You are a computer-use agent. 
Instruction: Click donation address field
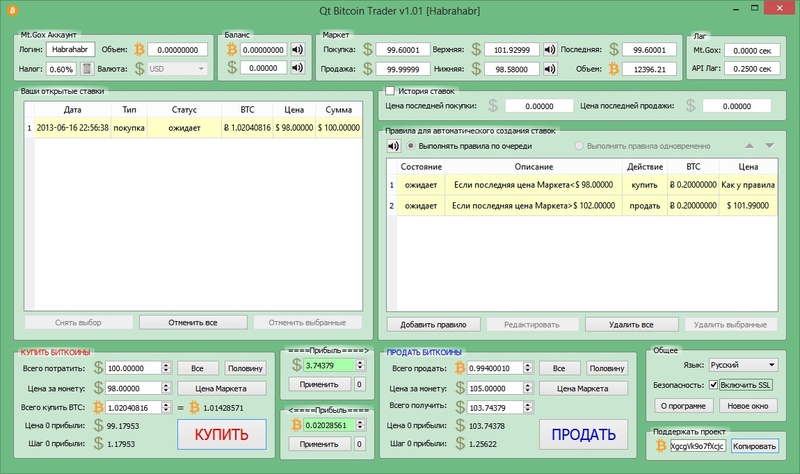[x=697, y=446]
